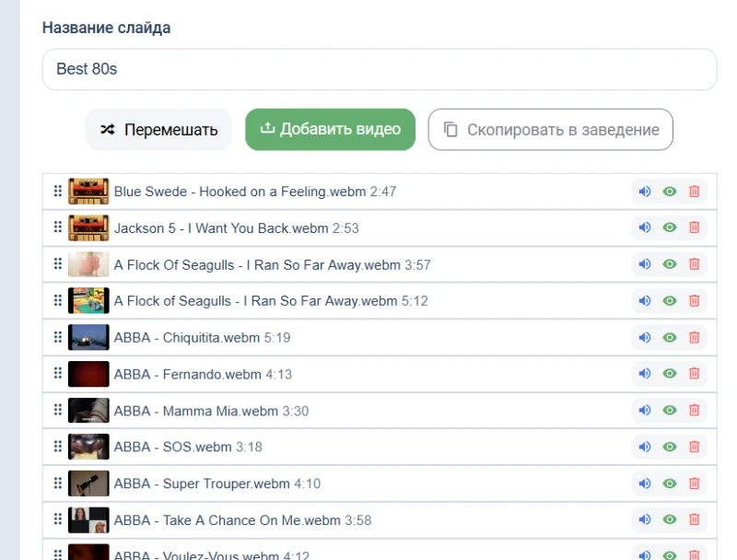
Task: Click the slide name field containing Best 80s
Action: [x=380, y=69]
